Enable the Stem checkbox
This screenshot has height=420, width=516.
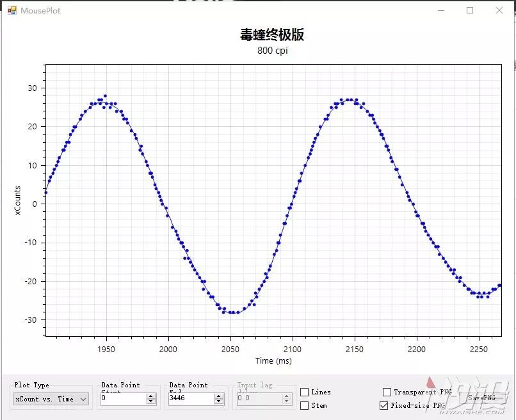[x=305, y=405]
